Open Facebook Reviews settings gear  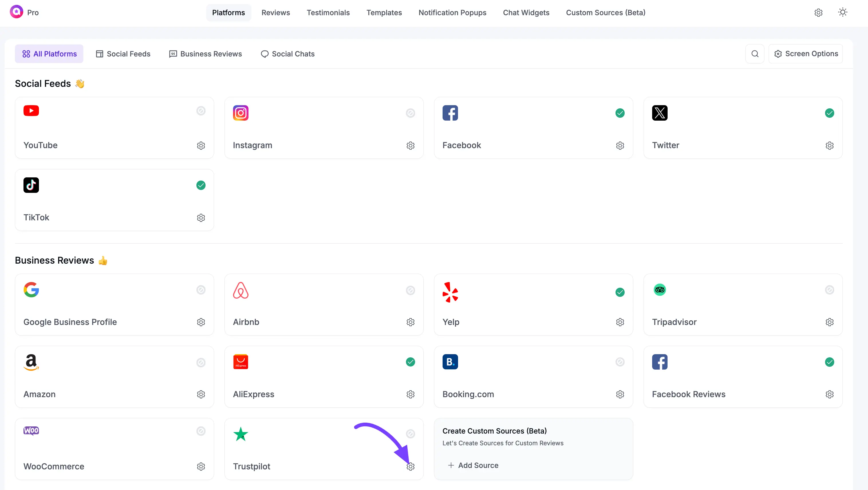(x=829, y=394)
